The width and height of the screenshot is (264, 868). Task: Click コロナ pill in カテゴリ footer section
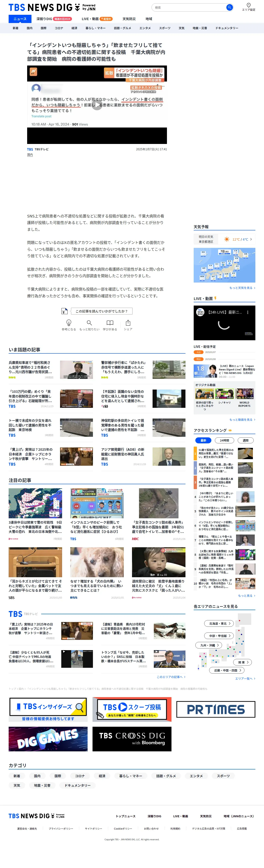pos(80,776)
